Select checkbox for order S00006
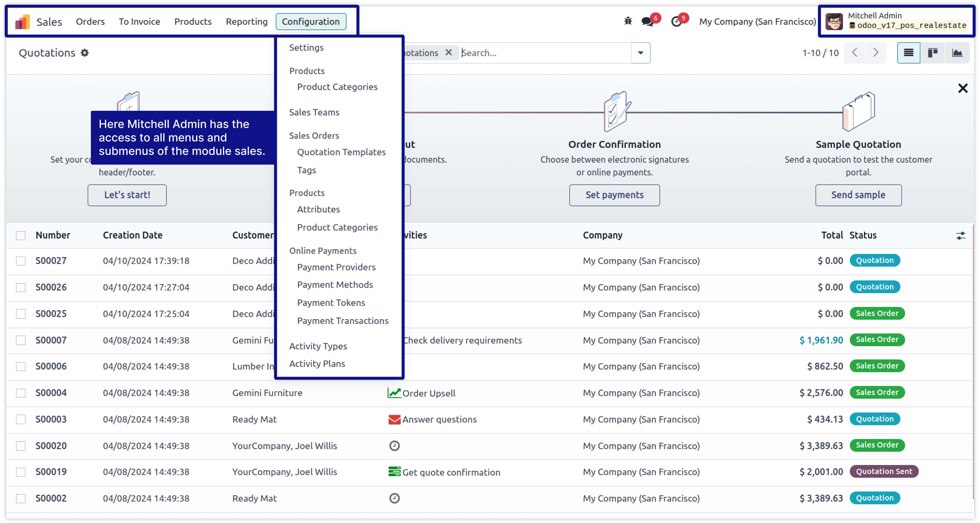Viewport: 980px width, 523px height. [x=21, y=367]
